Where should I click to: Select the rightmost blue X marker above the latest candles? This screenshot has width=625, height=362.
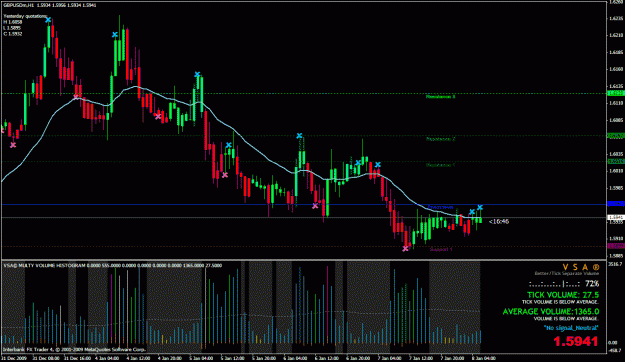coord(480,207)
